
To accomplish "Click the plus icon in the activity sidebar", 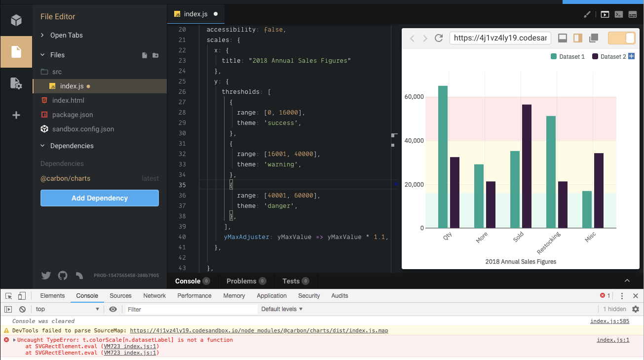I will 16,115.
